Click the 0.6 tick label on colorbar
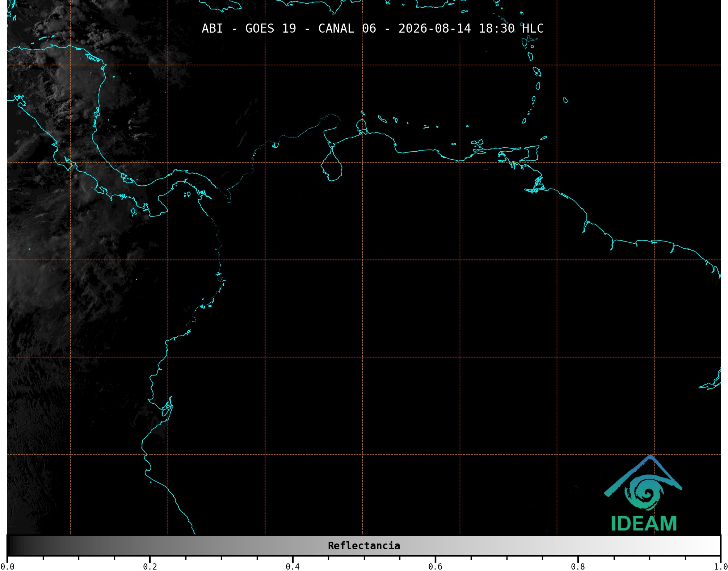 coord(435,566)
